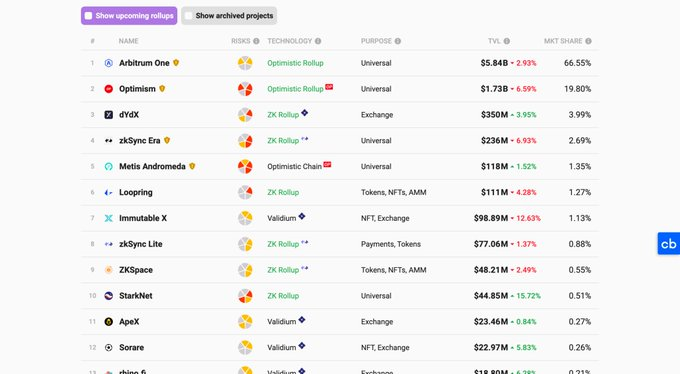The width and height of the screenshot is (680, 374).
Task: Open the PURPOSE column info icon
Action: coord(398,41)
